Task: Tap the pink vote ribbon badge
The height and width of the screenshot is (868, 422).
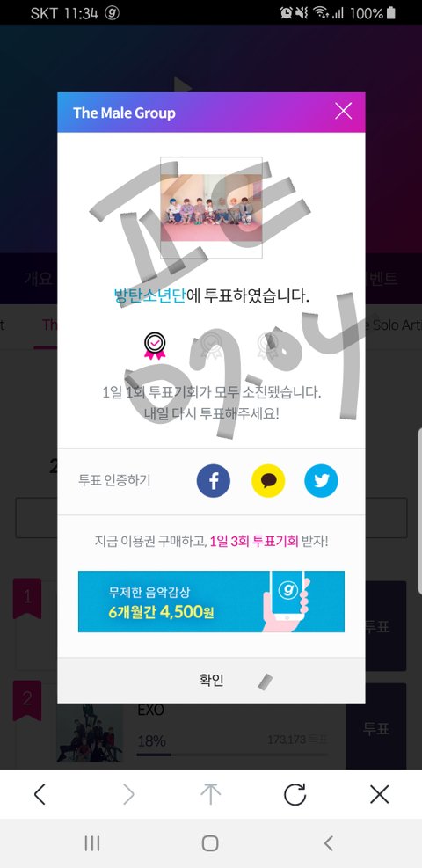Action: (155, 346)
